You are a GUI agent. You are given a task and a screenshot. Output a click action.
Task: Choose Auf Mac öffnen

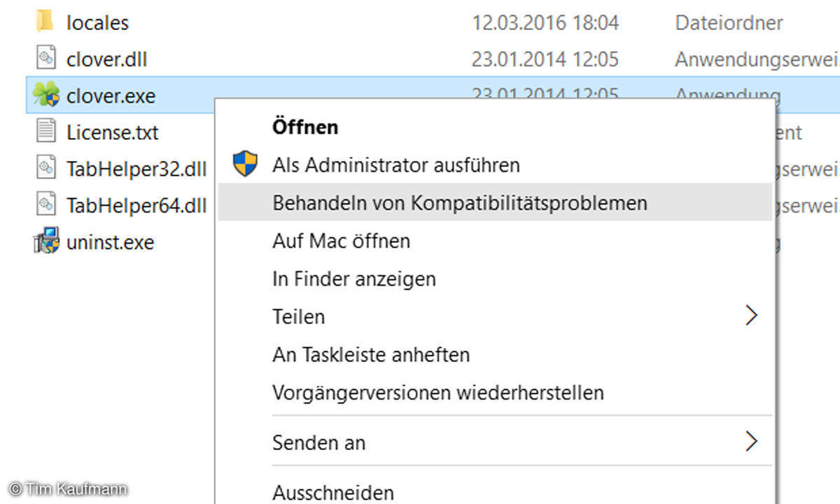341,241
